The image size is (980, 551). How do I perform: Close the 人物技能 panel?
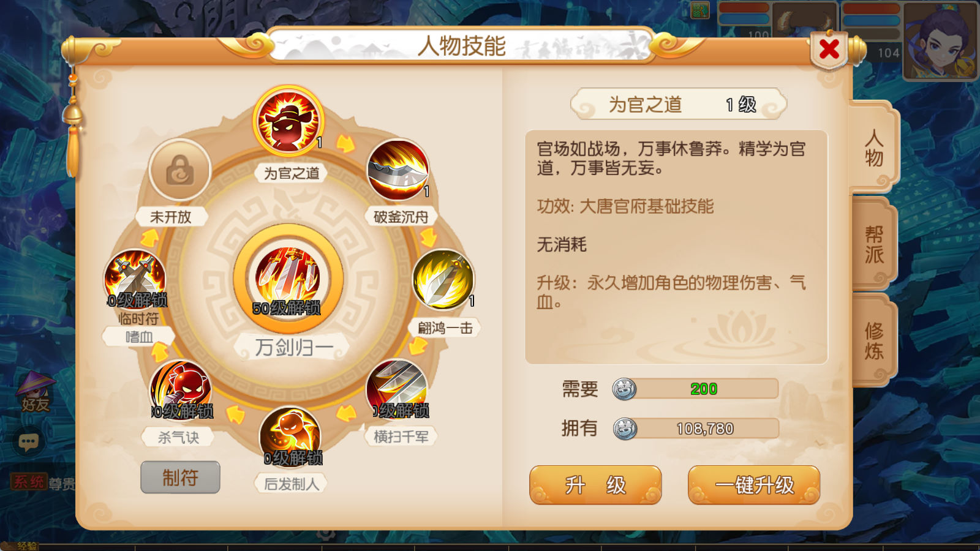(829, 49)
